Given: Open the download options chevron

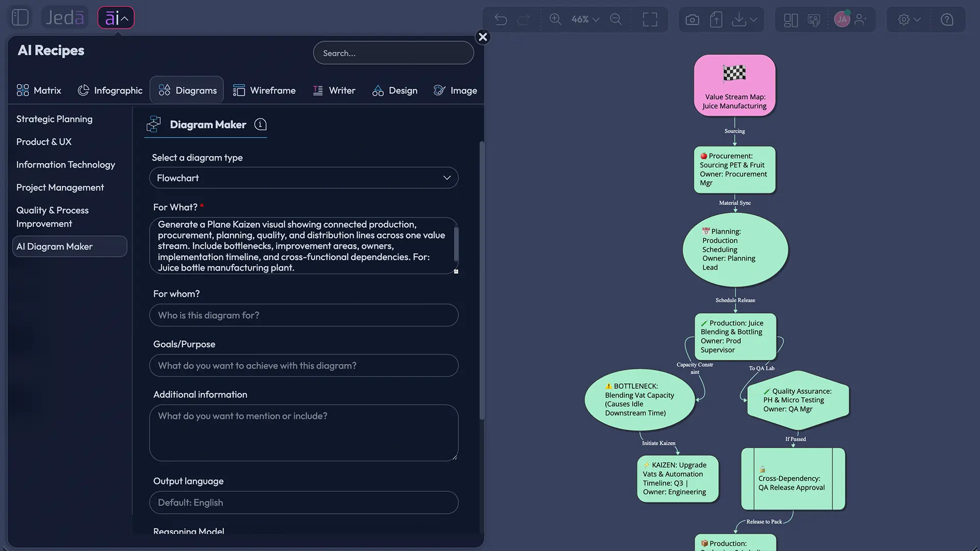Looking at the screenshot, I should click(754, 19).
